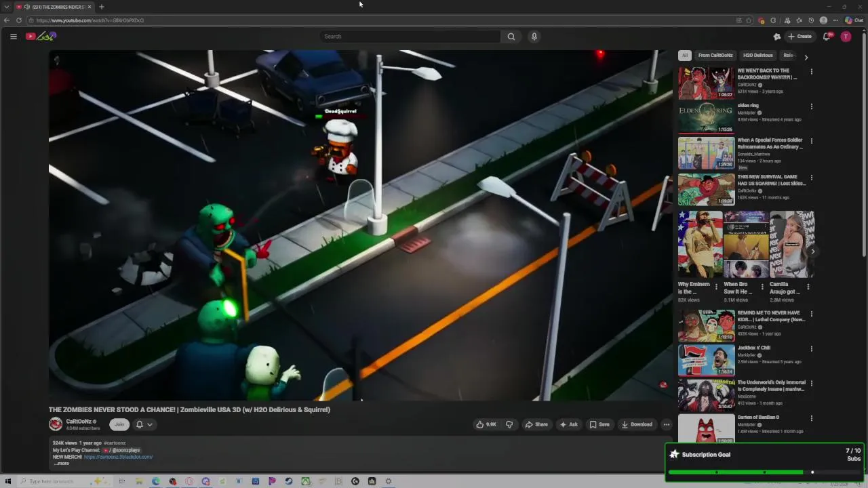The width and height of the screenshot is (868, 488).
Task: Open the YouTube guide hamburger menu
Action: click(x=13, y=37)
